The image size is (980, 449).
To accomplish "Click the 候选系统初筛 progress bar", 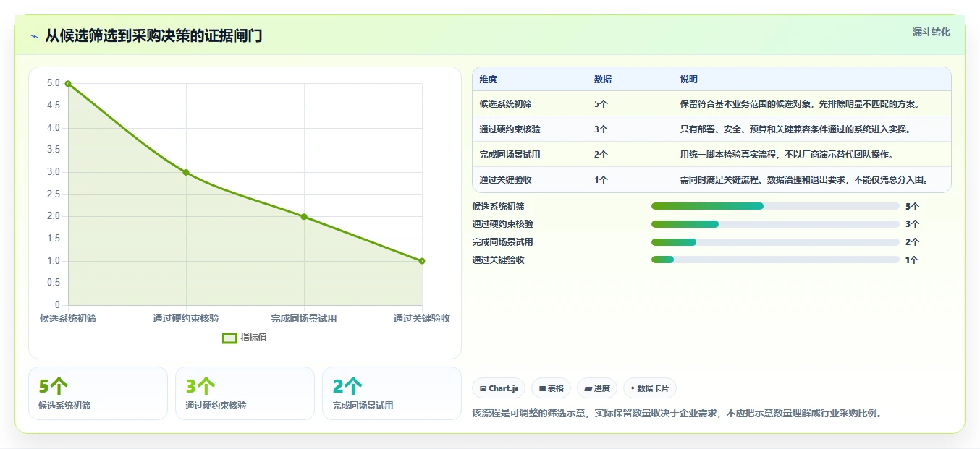I will coord(775,206).
